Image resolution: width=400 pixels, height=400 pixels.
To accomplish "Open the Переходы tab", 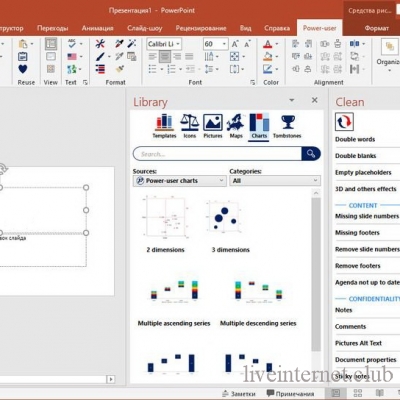I will pyautogui.click(x=53, y=28).
